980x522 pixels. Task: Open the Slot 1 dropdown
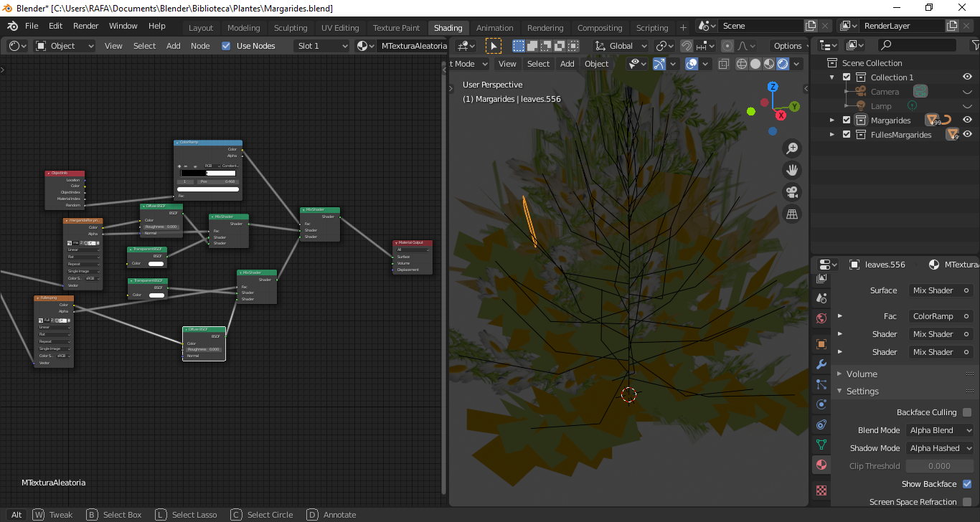322,46
